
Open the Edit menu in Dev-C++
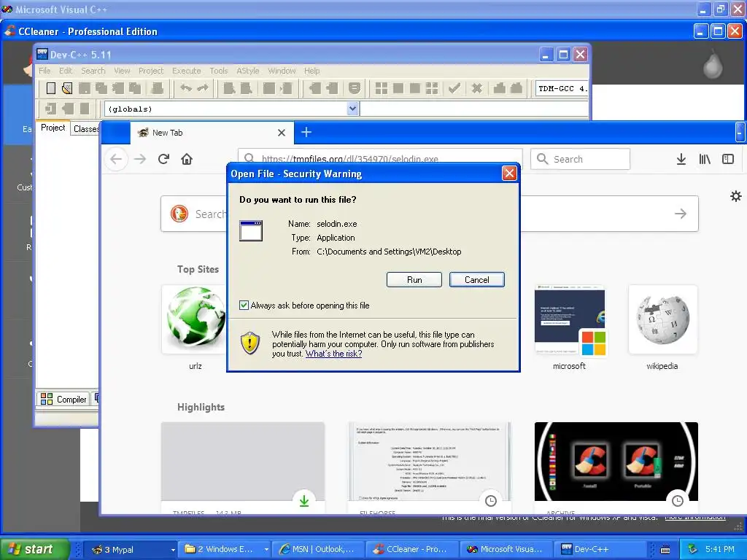pos(66,71)
